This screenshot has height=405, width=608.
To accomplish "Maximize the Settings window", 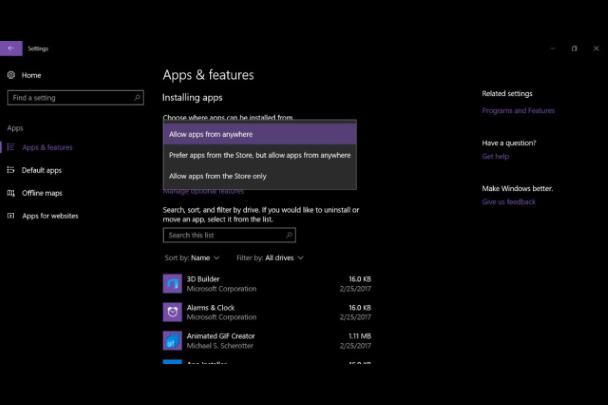I will click(x=574, y=48).
